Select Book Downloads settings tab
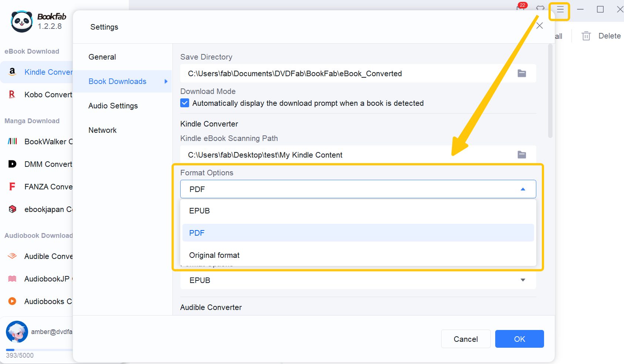624x364 pixels. click(123, 81)
